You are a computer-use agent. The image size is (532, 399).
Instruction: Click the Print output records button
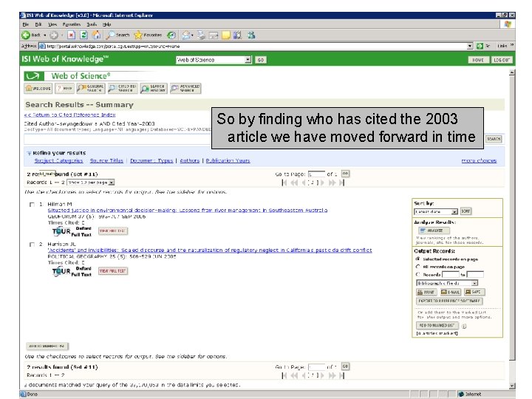(426, 292)
